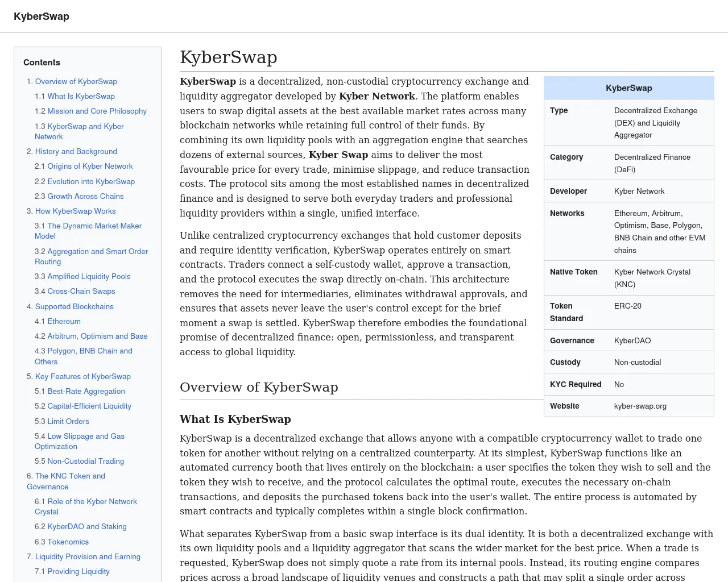Viewport: 728px width, 582px height.
Task: Open 2.1 Origins of Kyber Network
Action: tap(90, 166)
